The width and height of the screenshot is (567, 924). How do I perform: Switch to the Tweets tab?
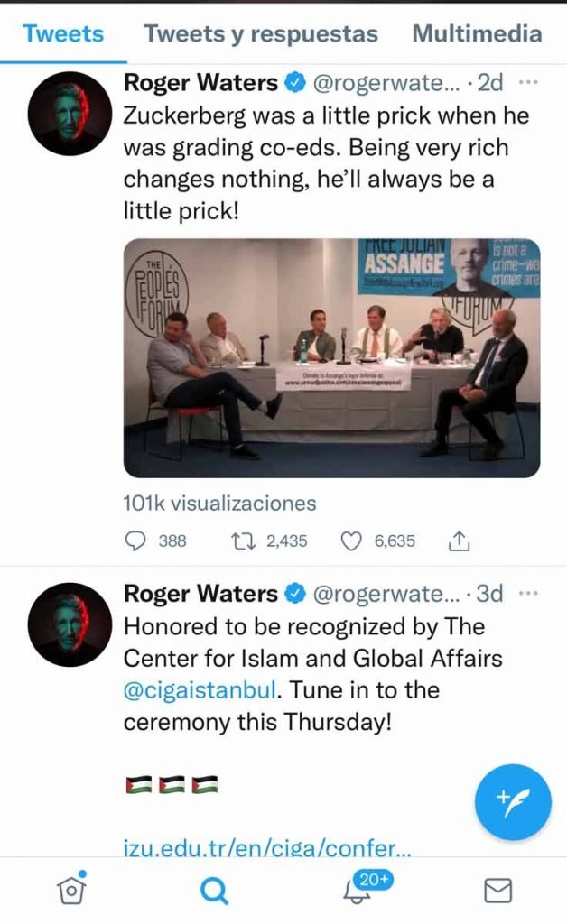coord(63,34)
